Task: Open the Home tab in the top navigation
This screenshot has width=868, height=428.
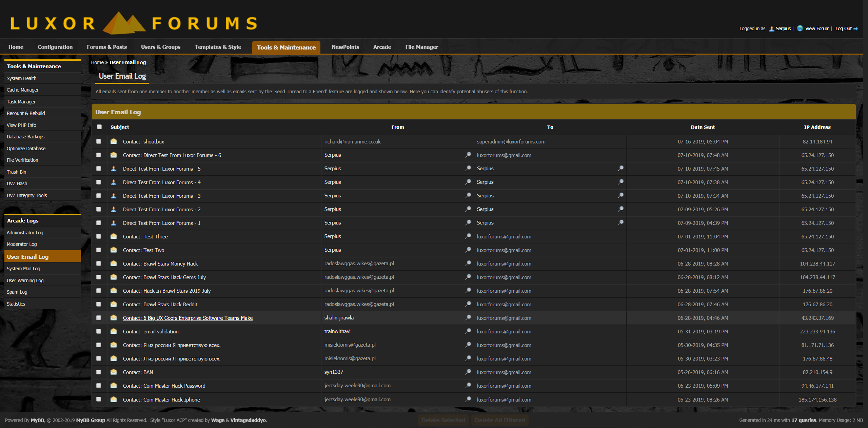Action: [x=16, y=47]
